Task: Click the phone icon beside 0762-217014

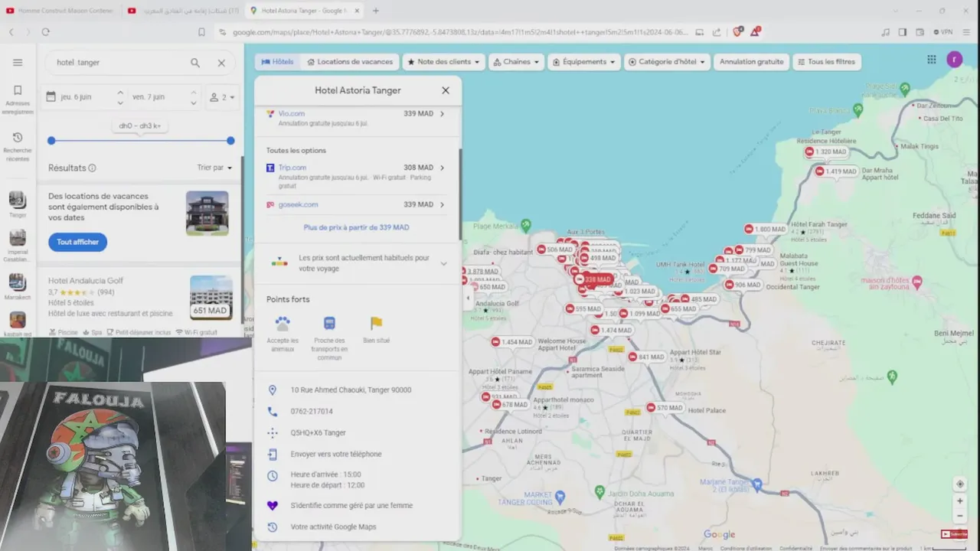Action: 272,411
